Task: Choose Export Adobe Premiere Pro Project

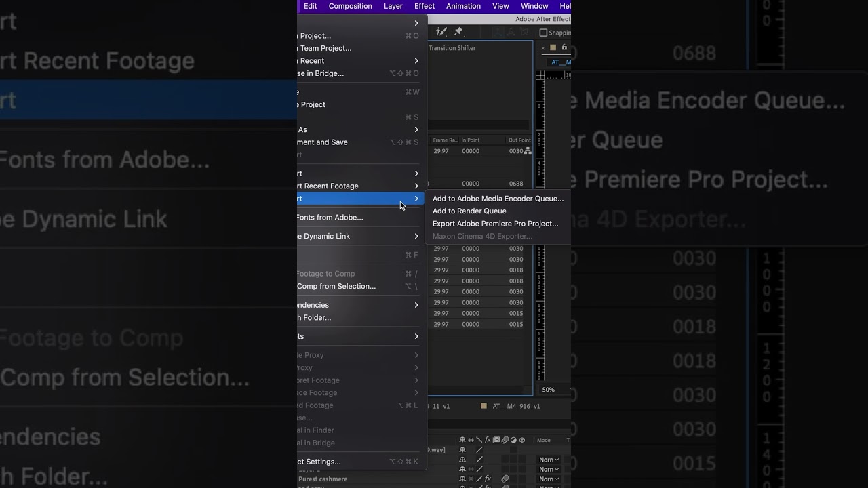Action: (x=498, y=224)
